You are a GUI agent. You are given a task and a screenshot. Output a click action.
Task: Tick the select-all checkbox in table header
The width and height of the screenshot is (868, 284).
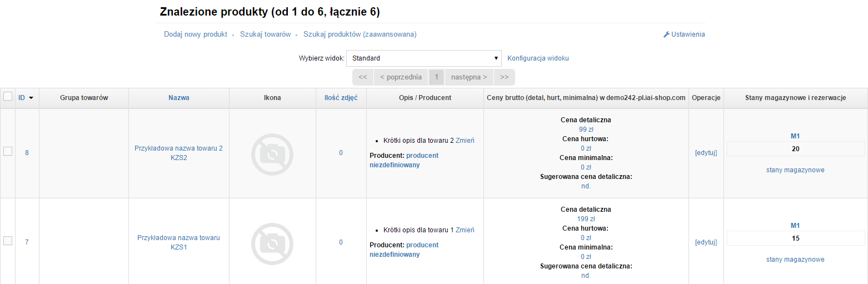point(8,97)
